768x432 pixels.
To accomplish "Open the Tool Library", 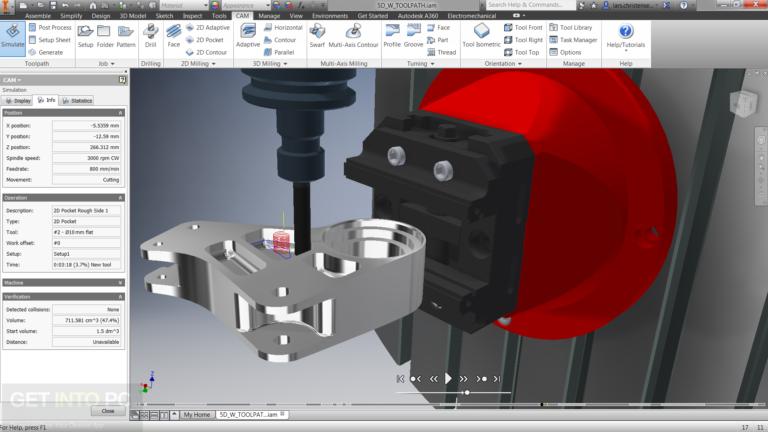I will point(571,27).
